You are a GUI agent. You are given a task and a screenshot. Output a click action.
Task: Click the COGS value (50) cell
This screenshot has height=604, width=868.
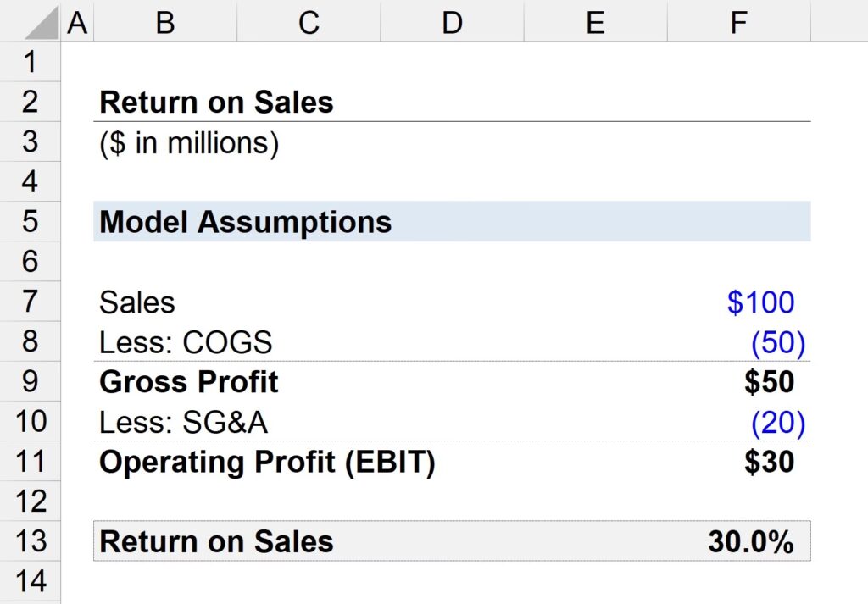776,342
